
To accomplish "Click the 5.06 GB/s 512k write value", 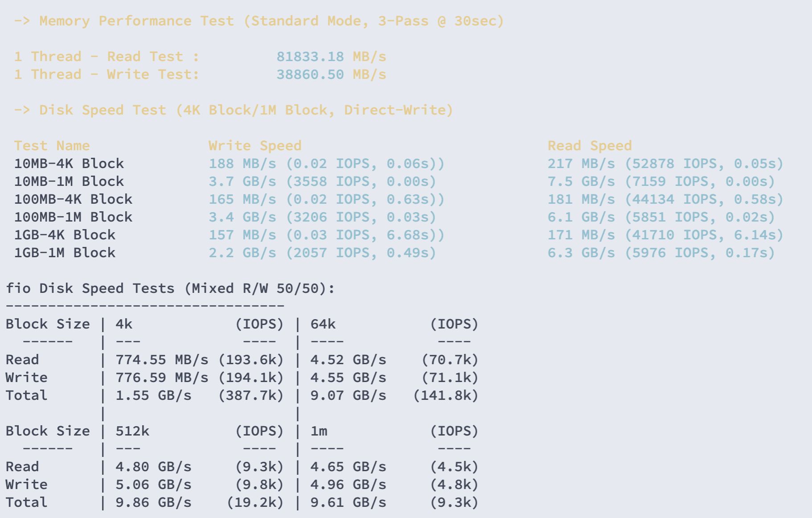I will coord(153,485).
